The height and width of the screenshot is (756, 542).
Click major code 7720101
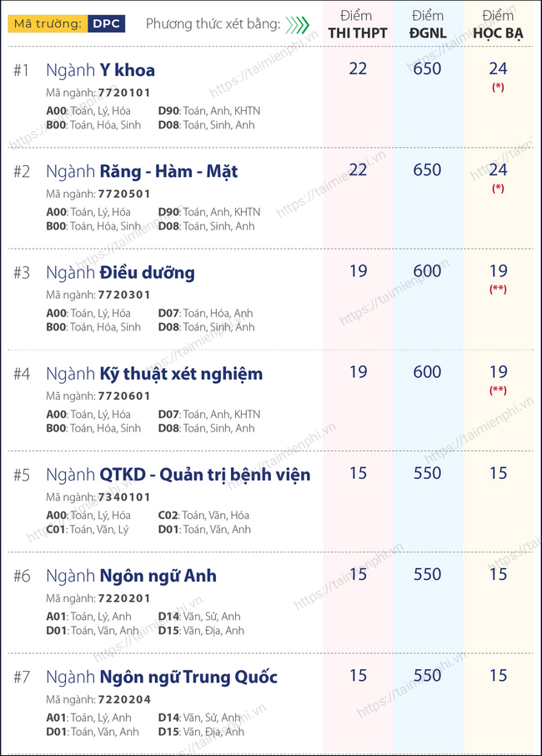point(124,93)
